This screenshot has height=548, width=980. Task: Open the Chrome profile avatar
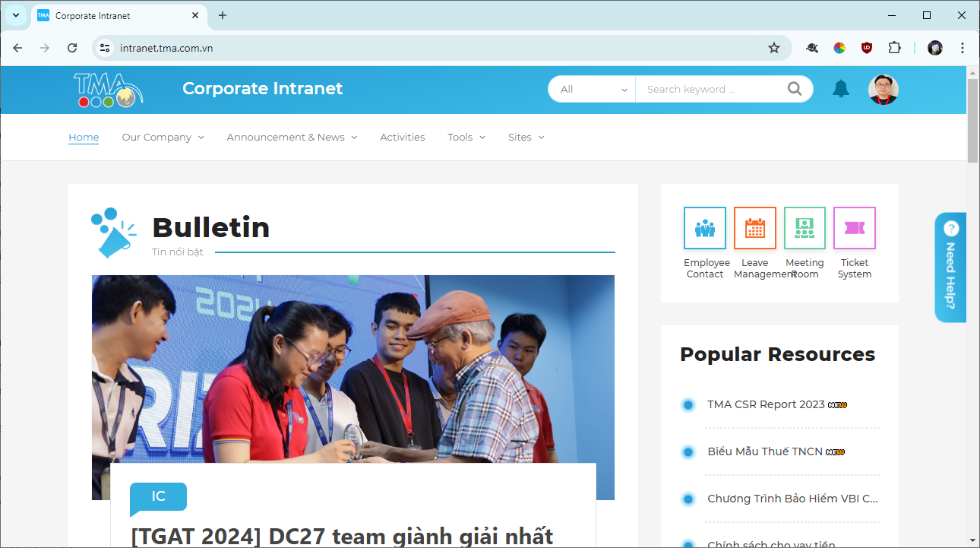pos(935,48)
